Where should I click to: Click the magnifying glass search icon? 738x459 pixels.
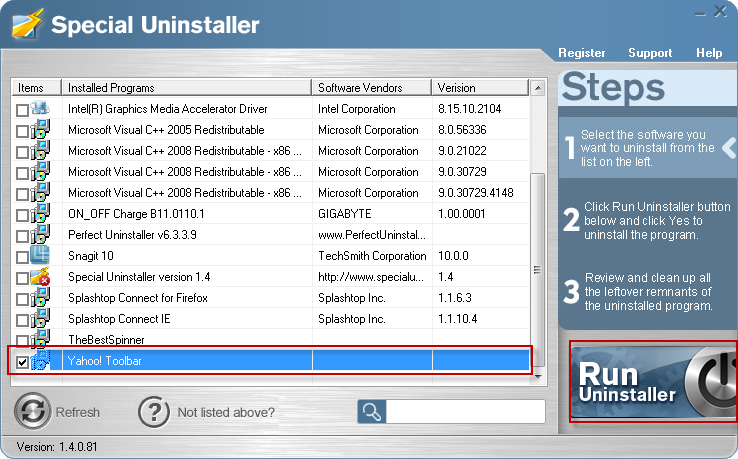(372, 412)
